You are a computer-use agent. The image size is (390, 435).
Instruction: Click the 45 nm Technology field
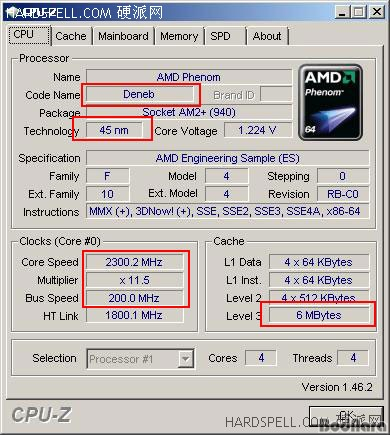click(114, 130)
